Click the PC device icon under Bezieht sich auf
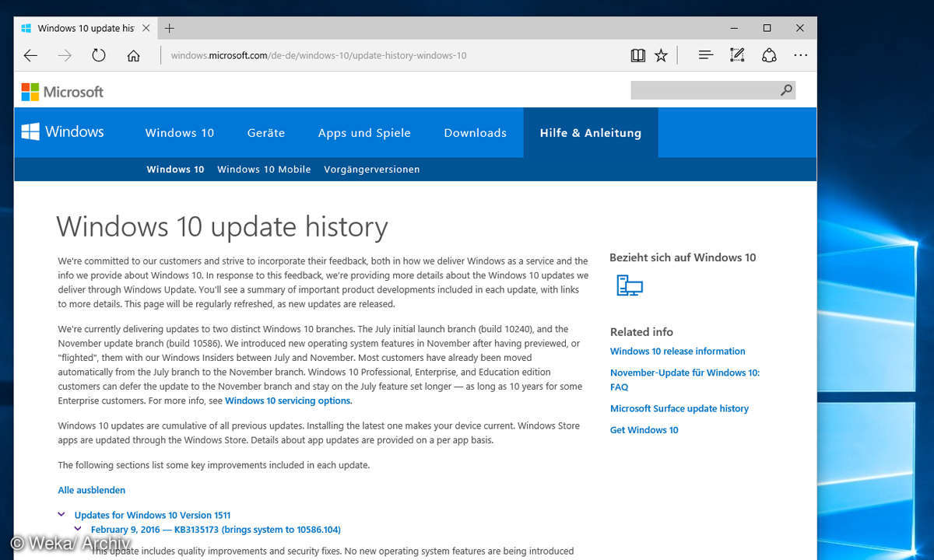Image resolution: width=934 pixels, height=560 pixels. click(x=630, y=285)
